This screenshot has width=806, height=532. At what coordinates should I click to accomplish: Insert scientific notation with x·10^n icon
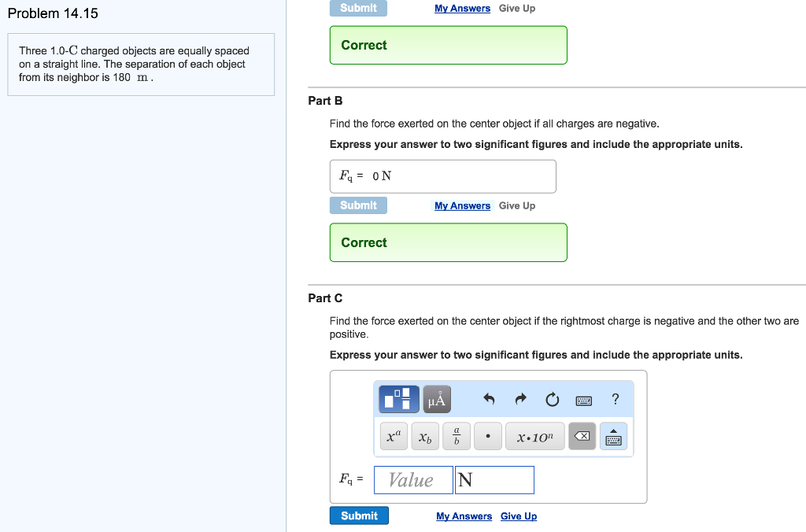(x=534, y=436)
